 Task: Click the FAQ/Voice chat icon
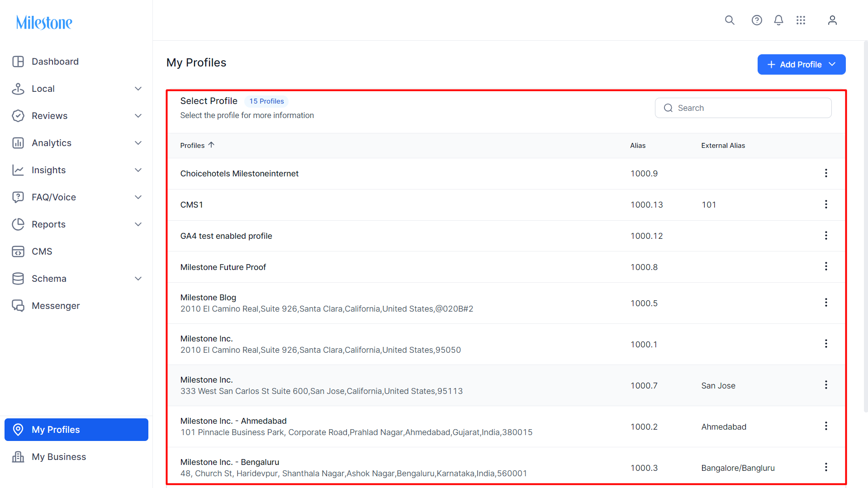pos(18,197)
